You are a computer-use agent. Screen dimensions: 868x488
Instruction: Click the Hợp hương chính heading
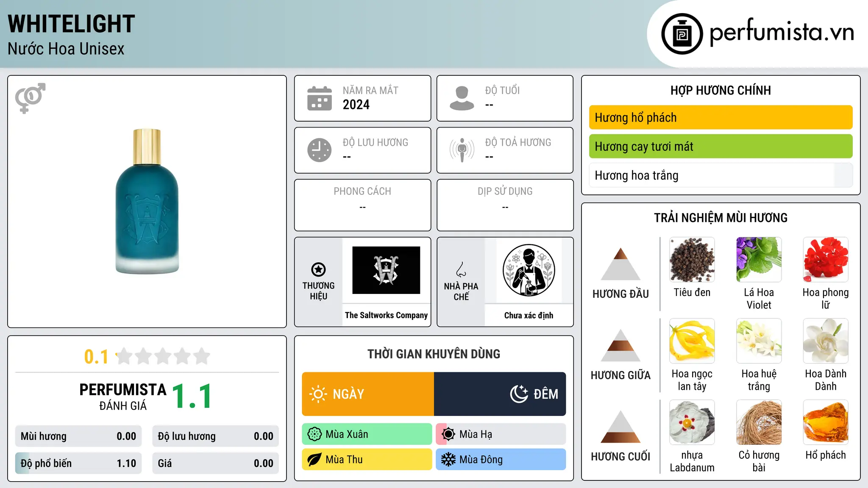[x=721, y=90]
